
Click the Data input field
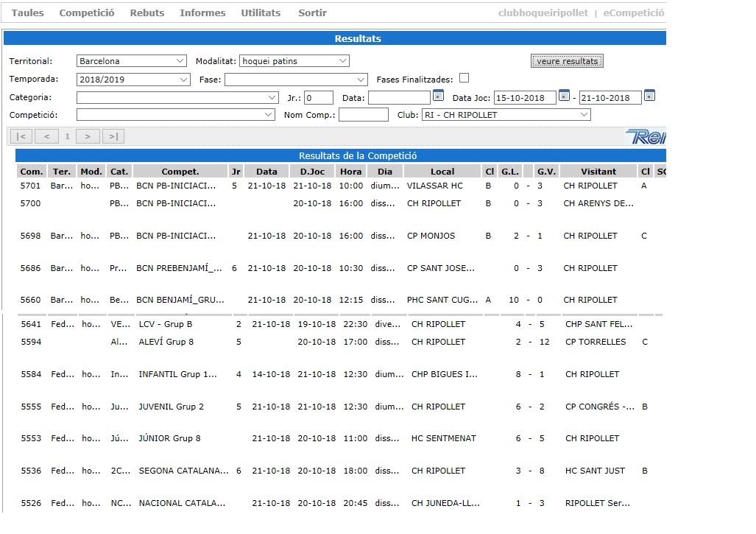tap(399, 97)
